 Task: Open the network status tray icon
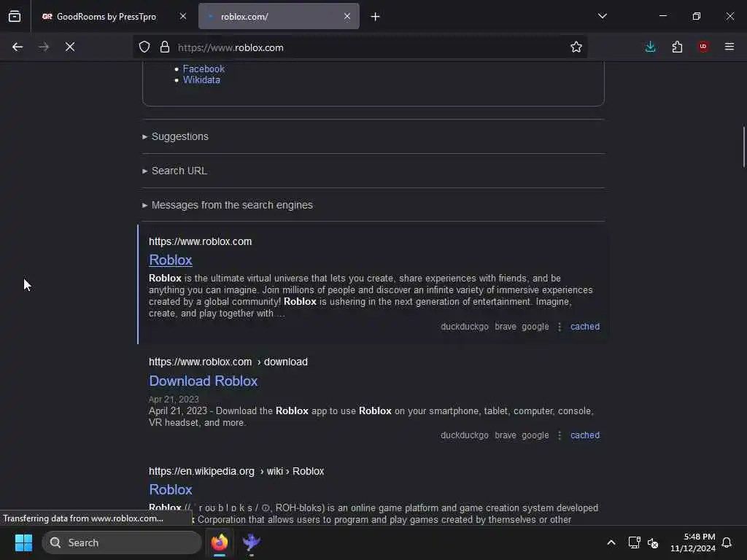tap(634, 542)
